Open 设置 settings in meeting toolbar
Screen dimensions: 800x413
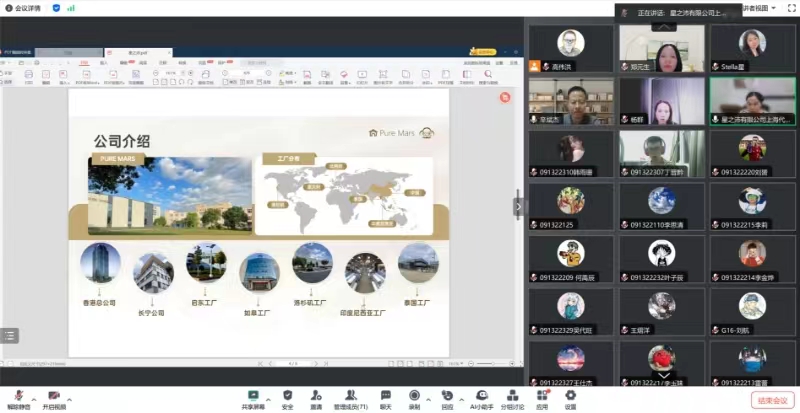[x=570, y=396]
